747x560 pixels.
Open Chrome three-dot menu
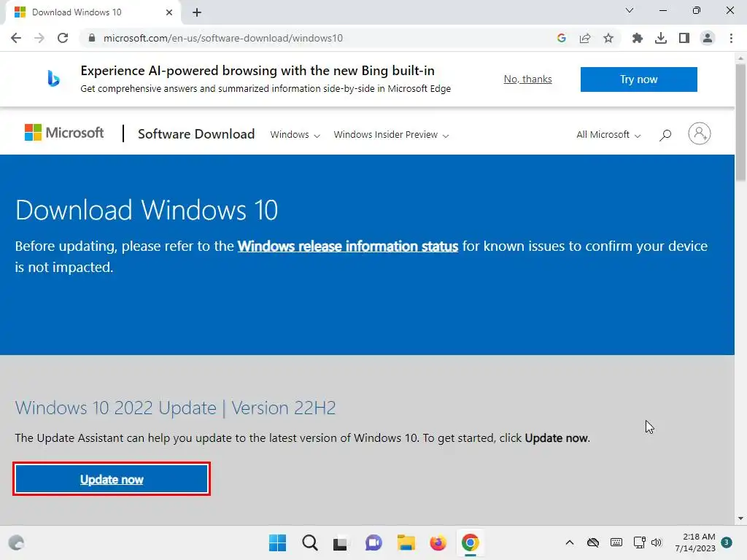tap(731, 38)
